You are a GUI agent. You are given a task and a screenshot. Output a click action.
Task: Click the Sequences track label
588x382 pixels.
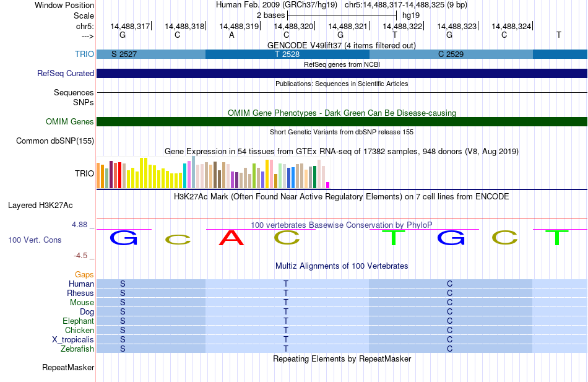tap(74, 92)
